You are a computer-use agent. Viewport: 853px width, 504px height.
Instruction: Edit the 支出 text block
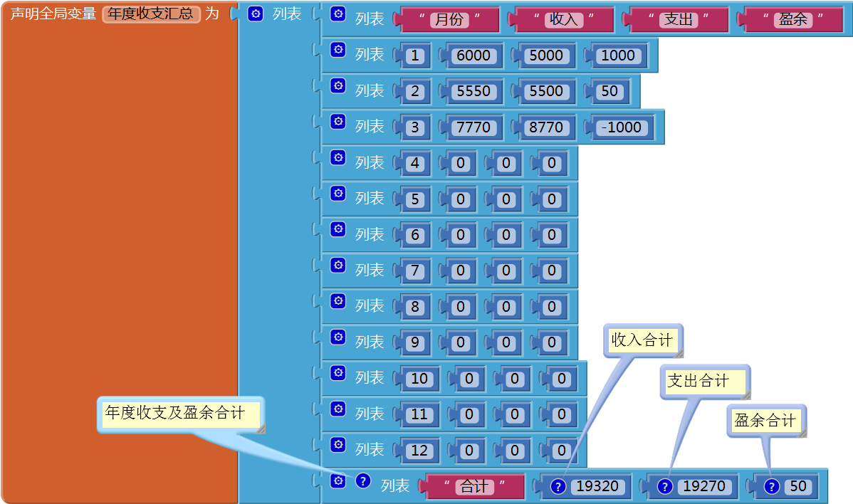(x=679, y=19)
